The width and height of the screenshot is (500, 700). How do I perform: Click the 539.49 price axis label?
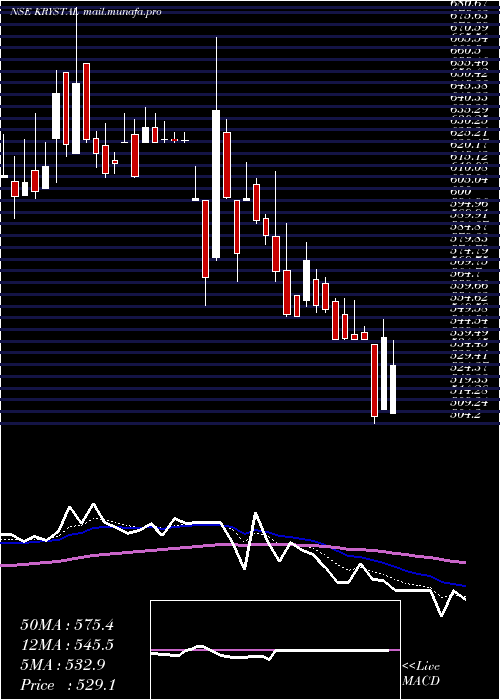pos(470,333)
